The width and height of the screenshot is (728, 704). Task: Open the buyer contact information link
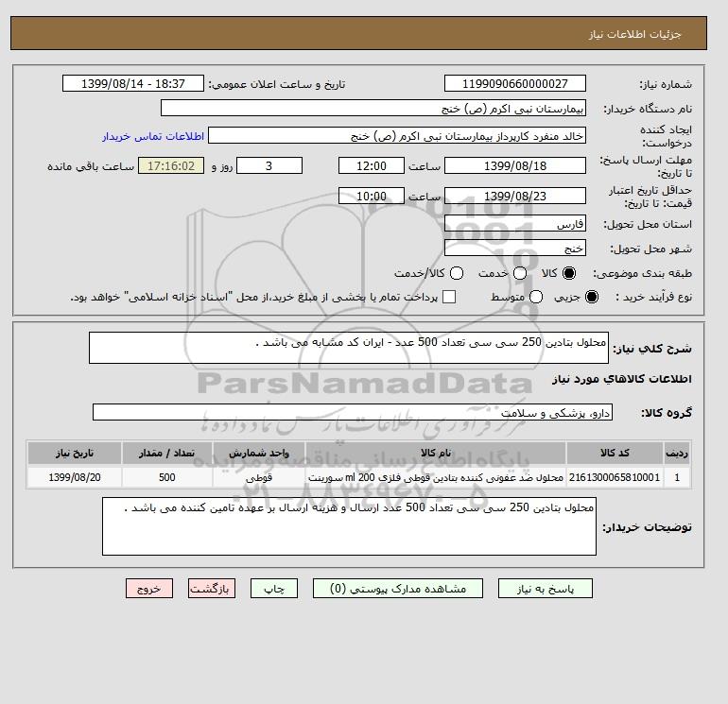click(153, 136)
